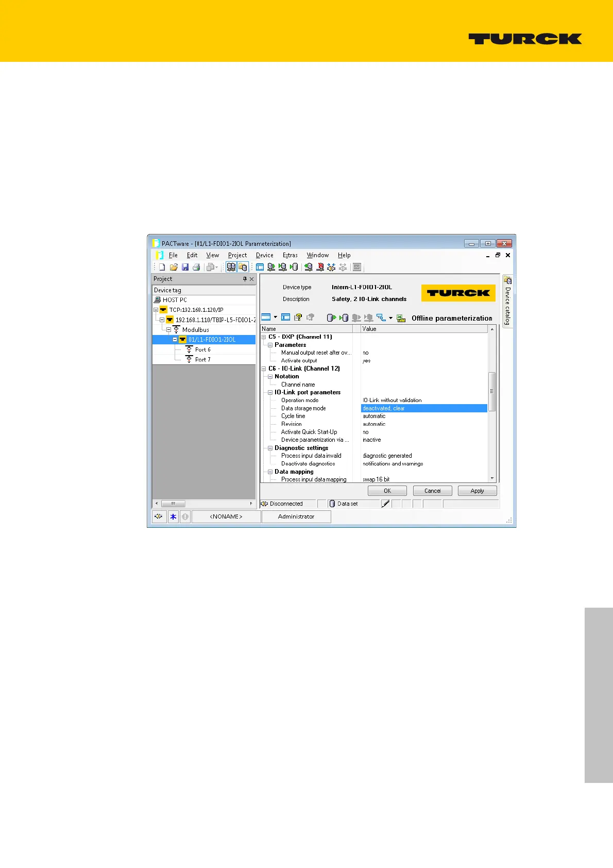Open the Window menu

click(x=318, y=255)
